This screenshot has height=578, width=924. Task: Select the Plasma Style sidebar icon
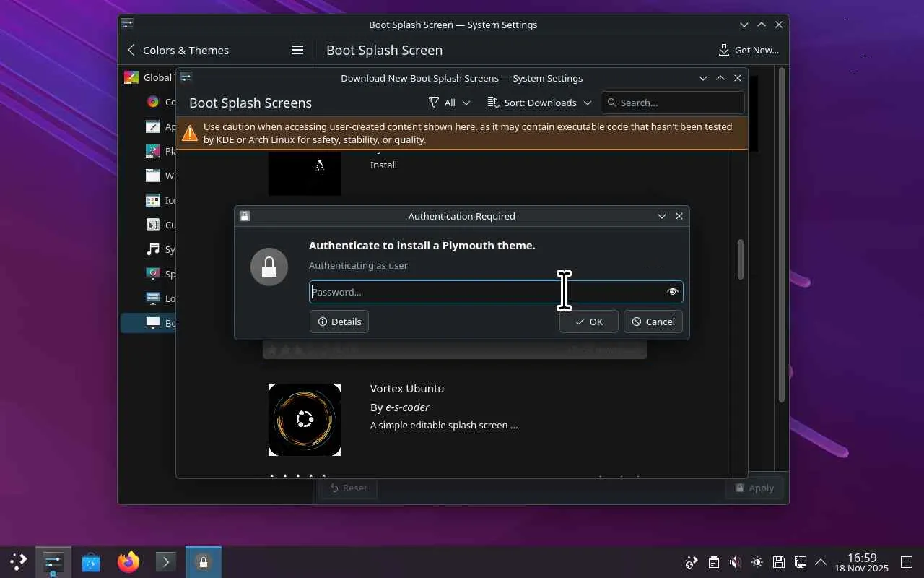(153, 151)
